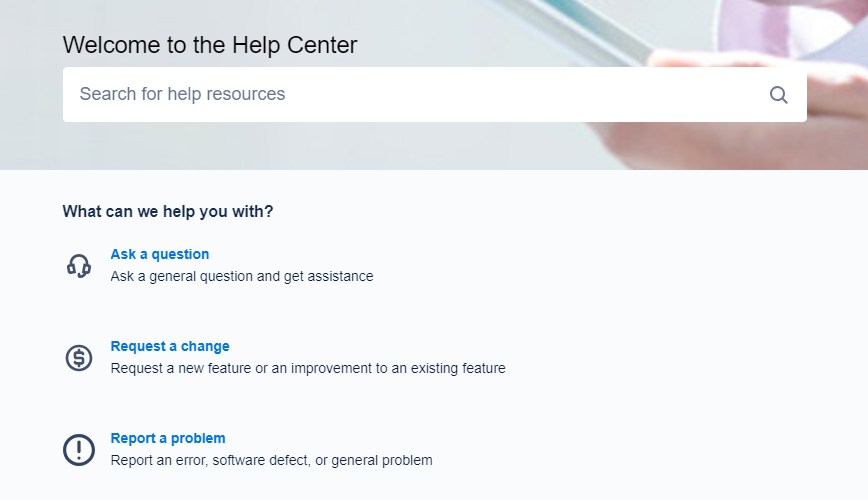The width and height of the screenshot is (868, 500).
Task: Click the 'Report an error, software defect' description
Action: [230, 460]
